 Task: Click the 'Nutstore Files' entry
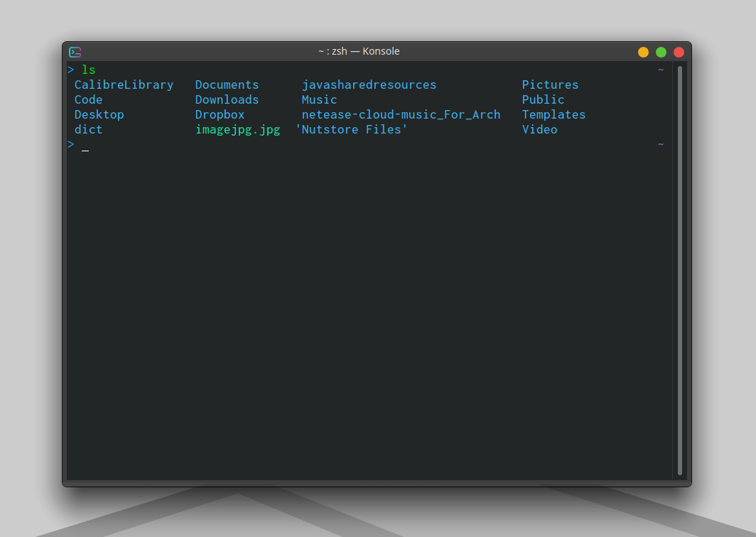coord(352,130)
